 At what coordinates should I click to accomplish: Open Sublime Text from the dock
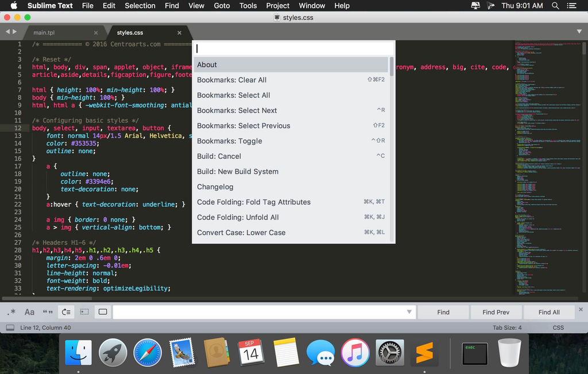[424, 353]
